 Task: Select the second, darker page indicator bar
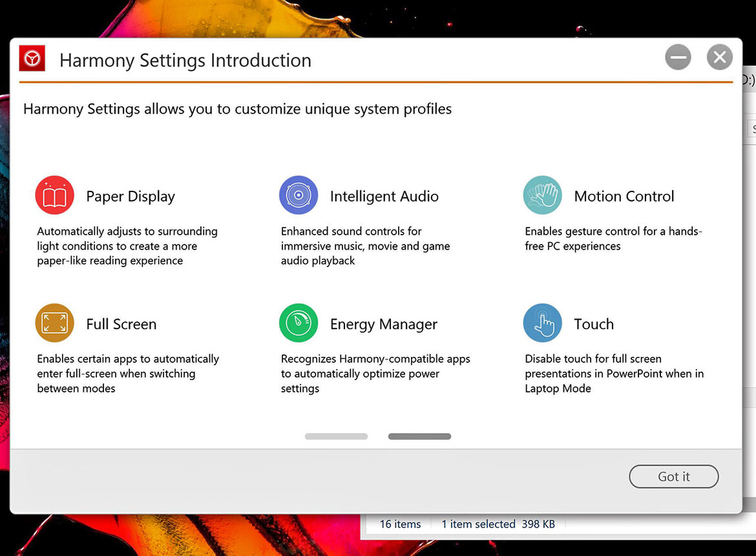[419, 436]
